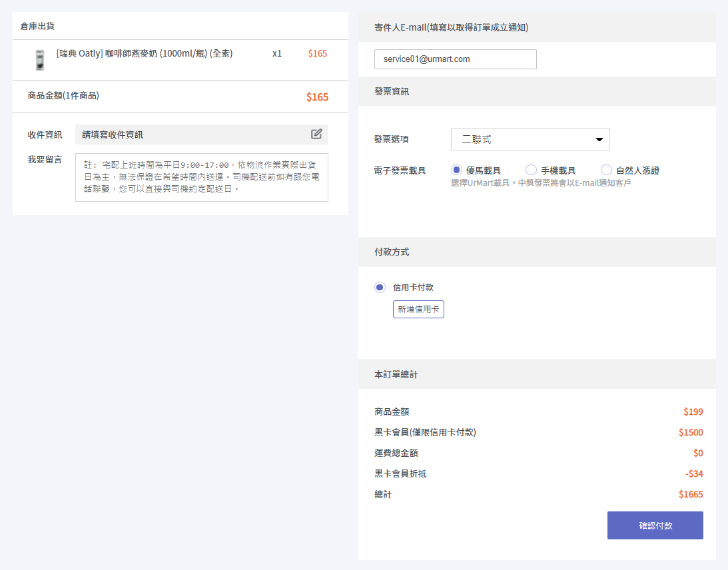Click the 倉庫出貨 section header
728x570 pixels.
[37, 26]
